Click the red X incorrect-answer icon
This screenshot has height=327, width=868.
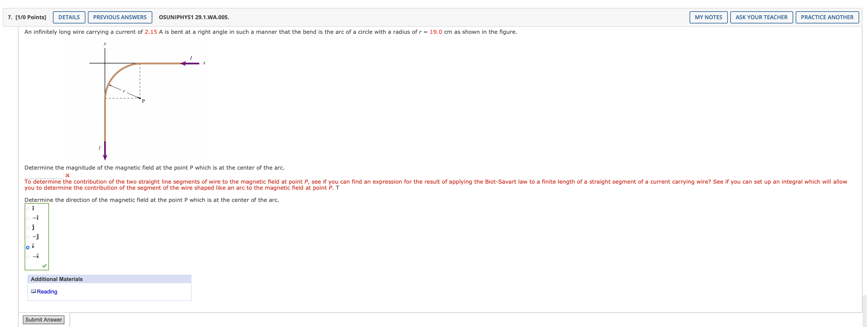click(68, 175)
